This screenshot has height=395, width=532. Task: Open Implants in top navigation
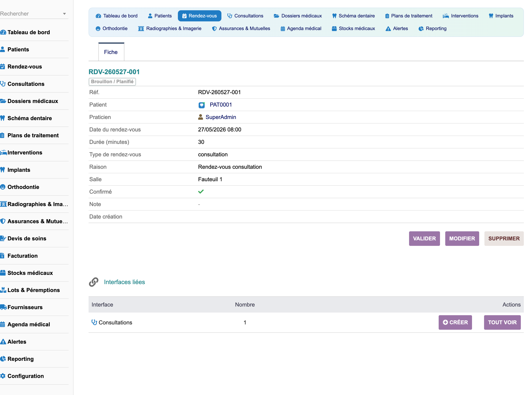pos(501,16)
